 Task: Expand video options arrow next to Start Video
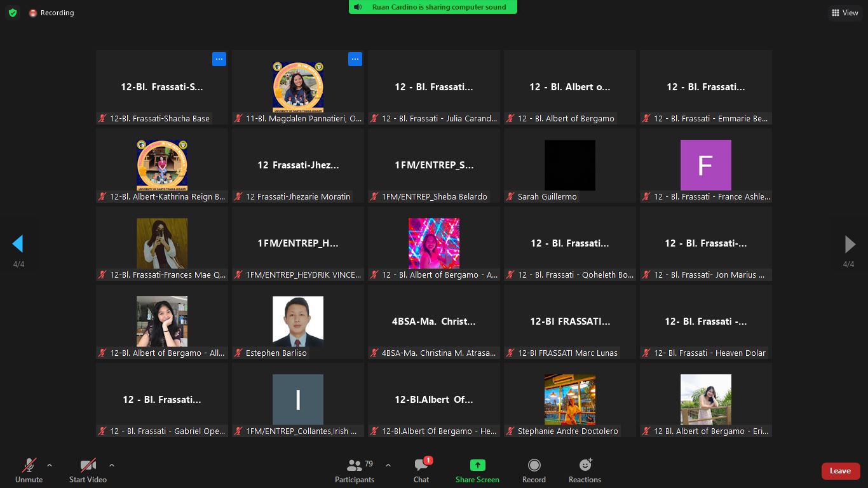point(112,465)
